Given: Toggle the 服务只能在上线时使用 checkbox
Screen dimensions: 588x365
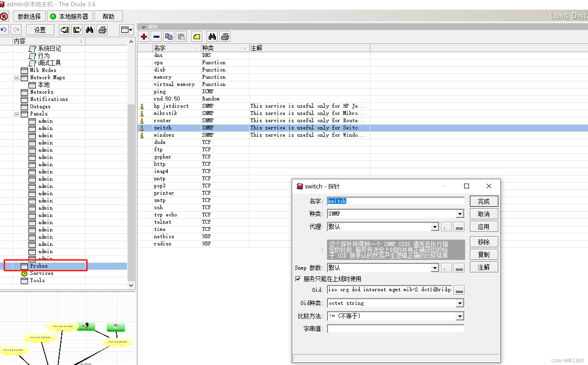Looking at the screenshot, I should (x=298, y=279).
